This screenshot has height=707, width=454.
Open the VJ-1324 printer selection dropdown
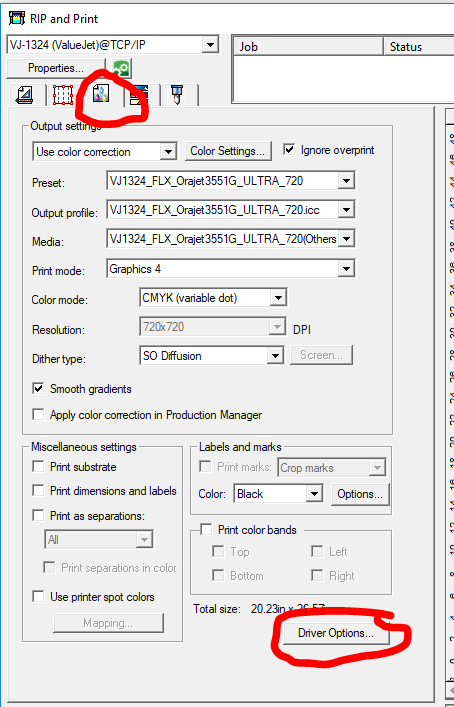point(113,45)
